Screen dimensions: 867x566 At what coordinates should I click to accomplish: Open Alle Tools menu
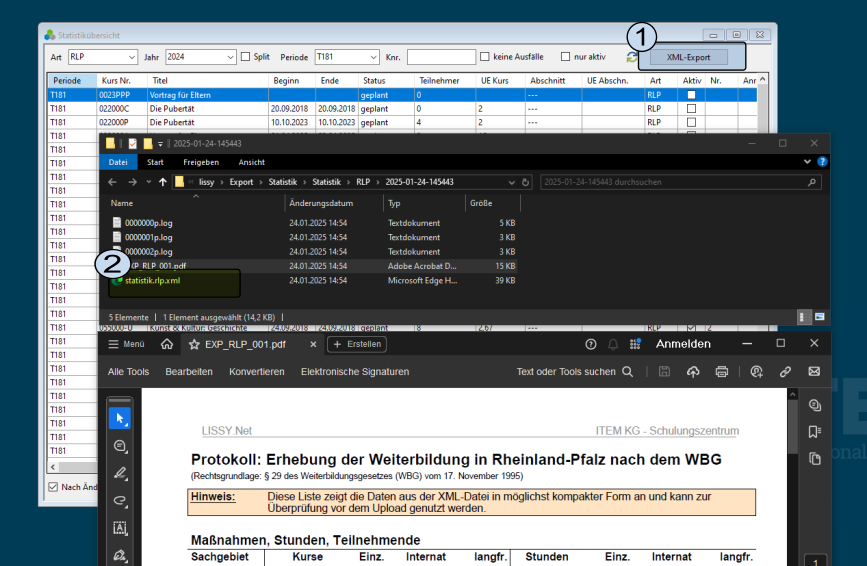[x=128, y=372]
